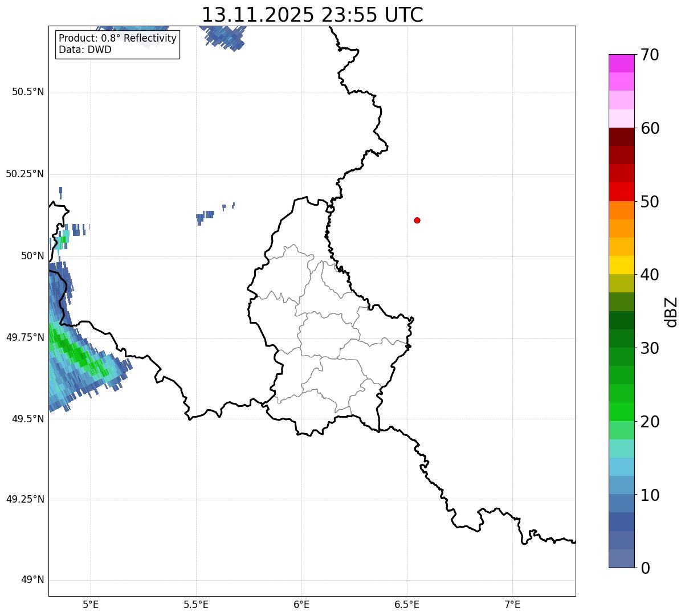
Task: Pick the grey-blue bottom colorbar segment at 0
Action: coord(622,558)
